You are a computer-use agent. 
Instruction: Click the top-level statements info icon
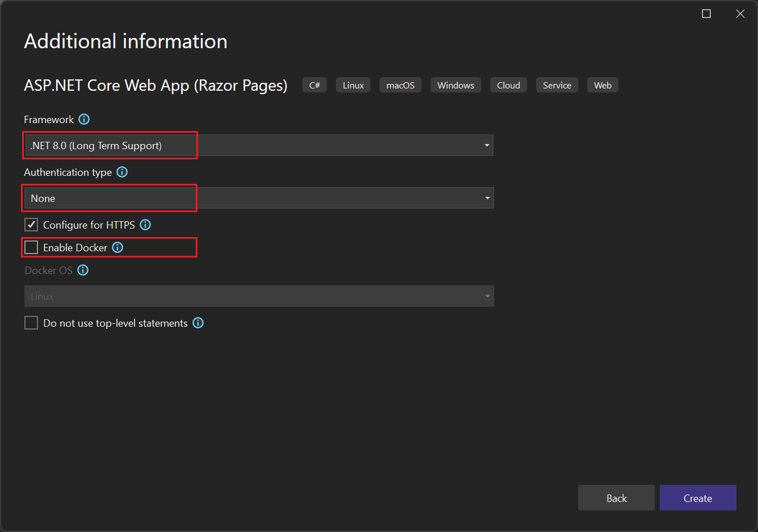click(198, 323)
